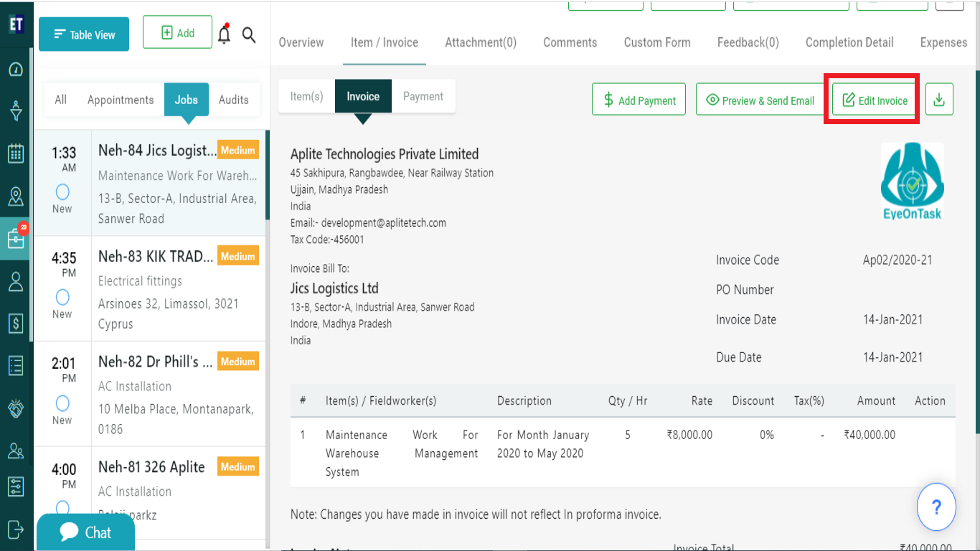980x551 pixels.
Task: Switch to Custom Form tab
Action: (x=657, y=42)
